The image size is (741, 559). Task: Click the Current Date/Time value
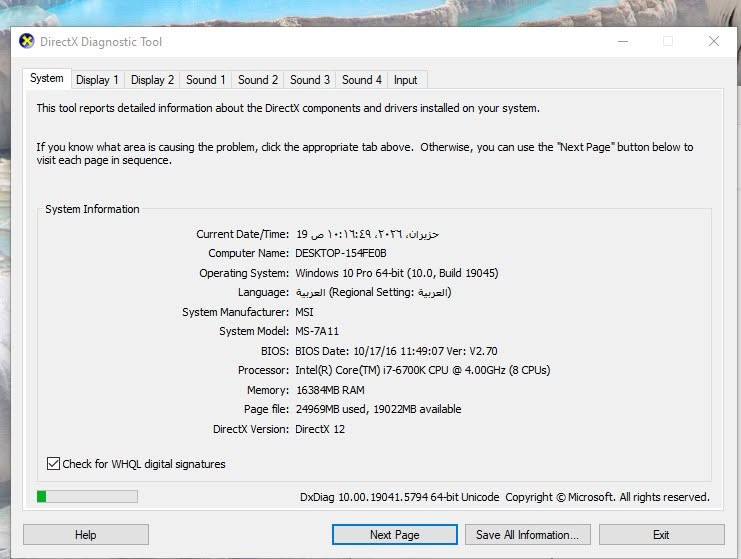[367, 234]
